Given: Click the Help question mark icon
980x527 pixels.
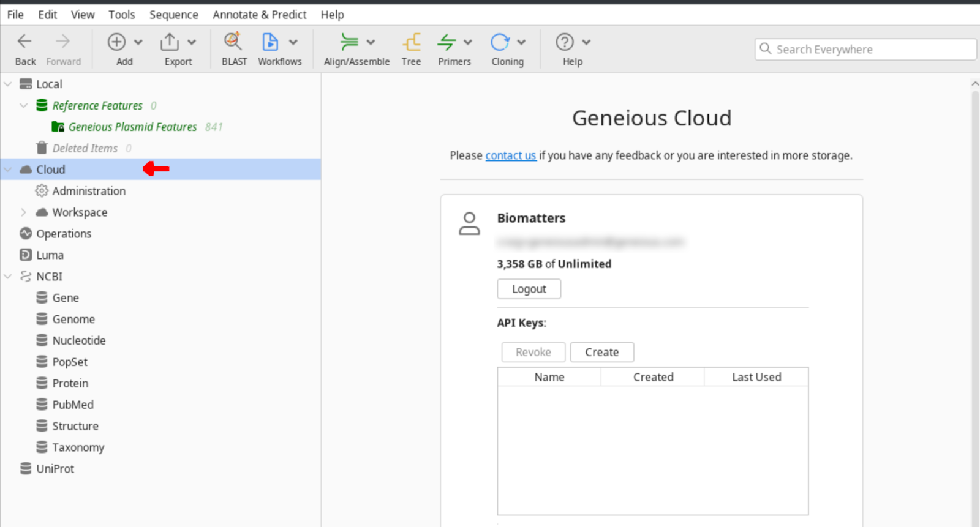Looking at the screenshot, I should 565,42.
